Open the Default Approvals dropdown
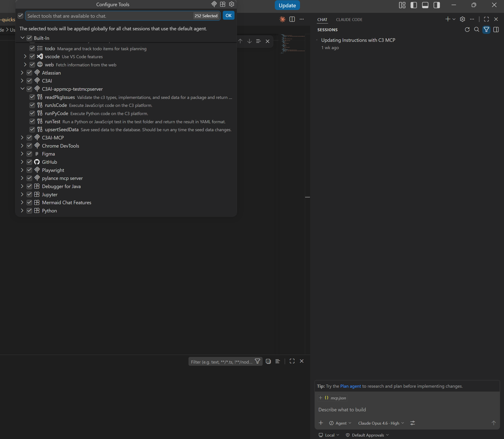 pos(367,435)
